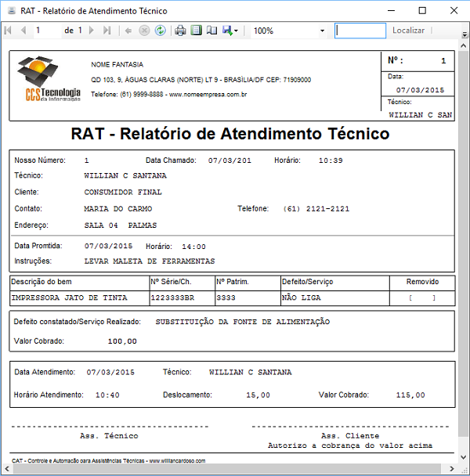470x476 pixels.
Task: Click the horizontal scrollbar left arrow
Action: [7, 469]
